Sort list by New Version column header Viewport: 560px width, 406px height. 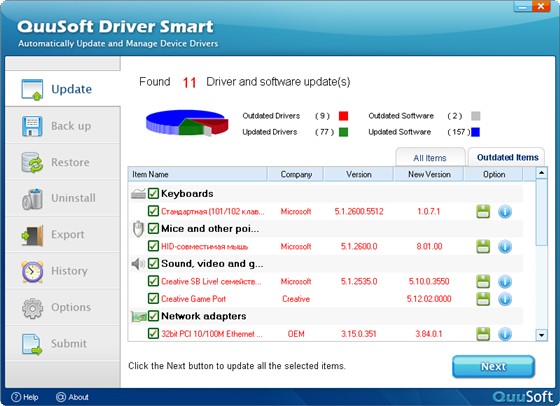(429, 174)
